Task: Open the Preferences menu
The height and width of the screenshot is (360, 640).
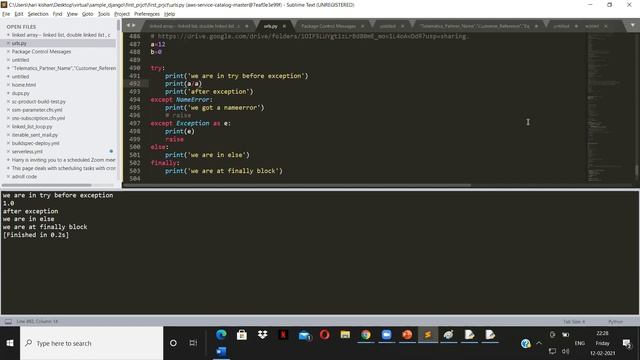Action: (x=147, y=14)
